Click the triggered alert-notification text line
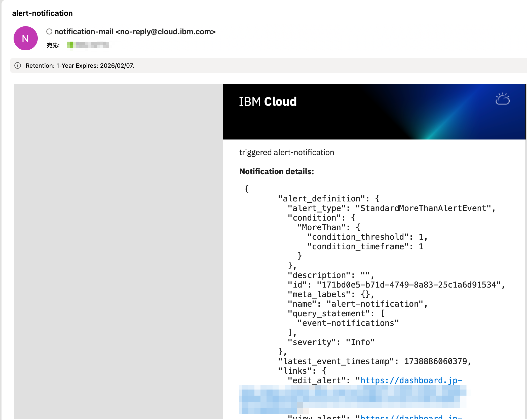The width and height of the screenshot is (527, 420). 287,152
